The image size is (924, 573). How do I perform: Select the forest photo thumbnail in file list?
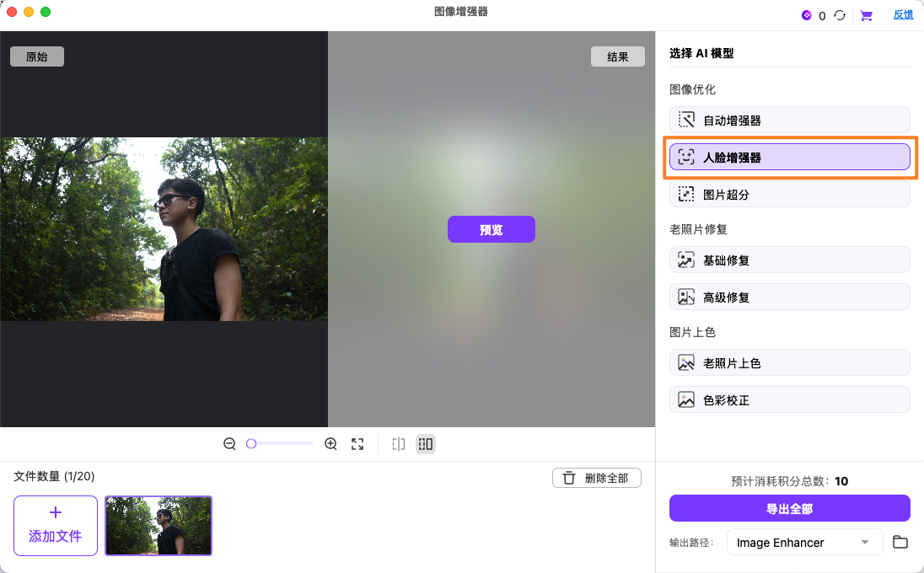click(158, 524)
